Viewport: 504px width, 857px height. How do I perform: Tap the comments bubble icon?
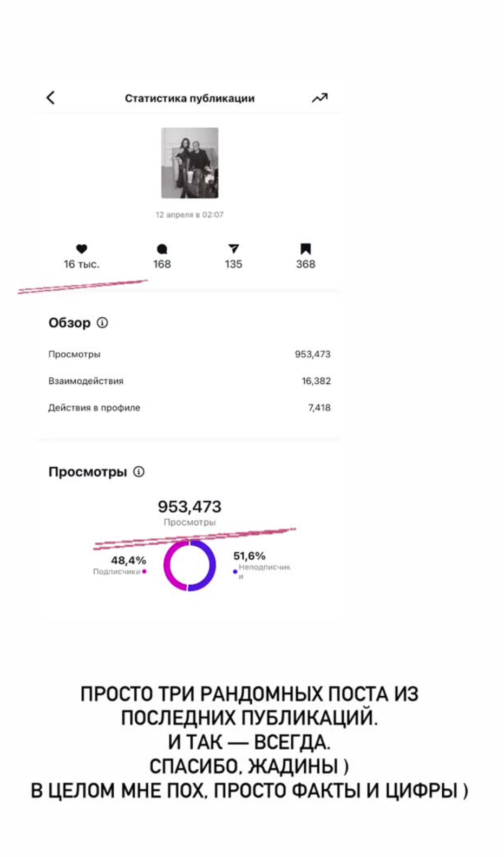pos(162,249)
